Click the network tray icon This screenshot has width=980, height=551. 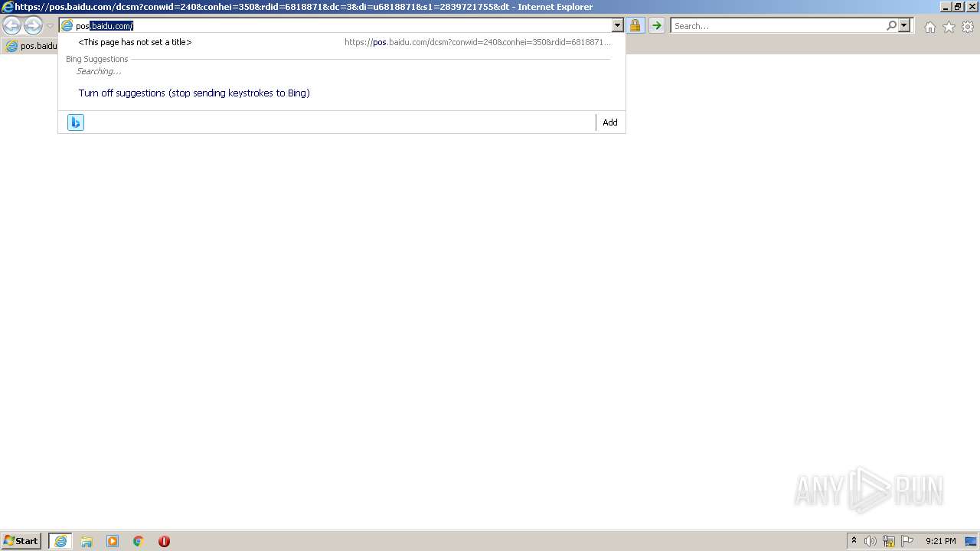[889, 541]
